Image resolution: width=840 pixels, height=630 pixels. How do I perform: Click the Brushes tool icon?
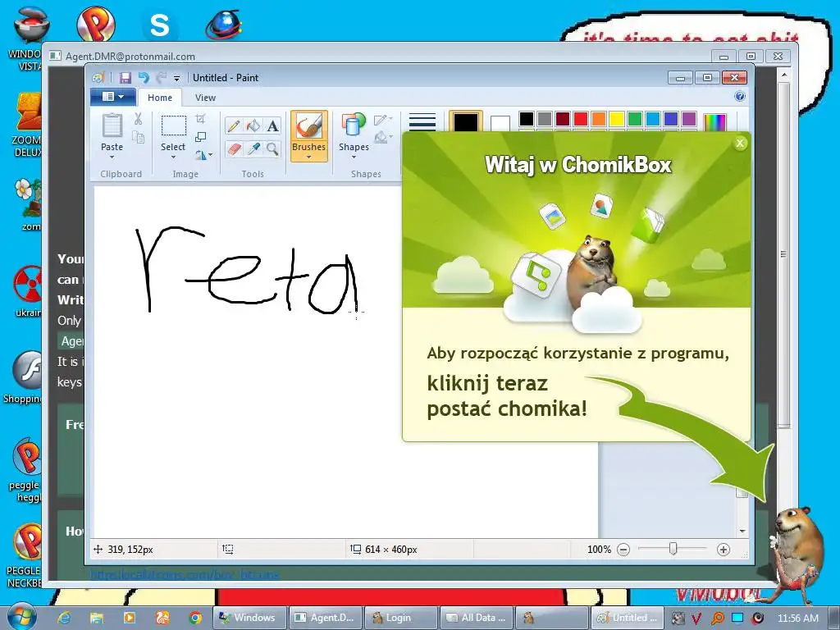[x=308, y=127]
